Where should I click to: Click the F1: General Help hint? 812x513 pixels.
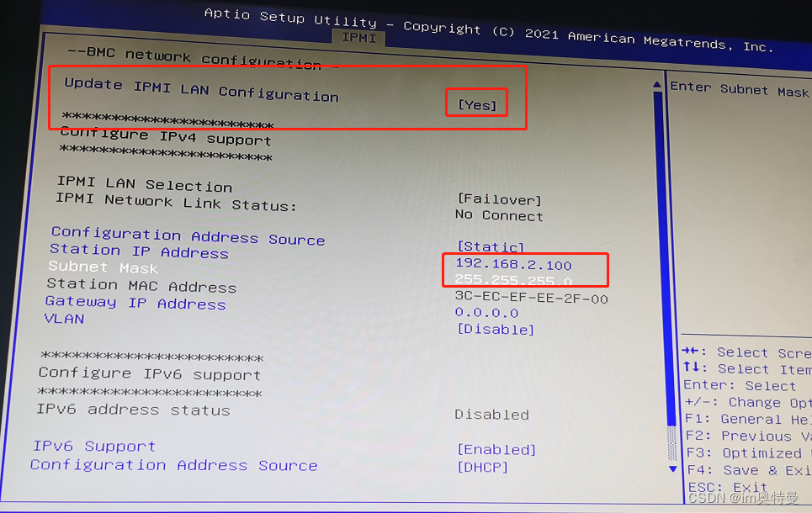tap(748, 419)
